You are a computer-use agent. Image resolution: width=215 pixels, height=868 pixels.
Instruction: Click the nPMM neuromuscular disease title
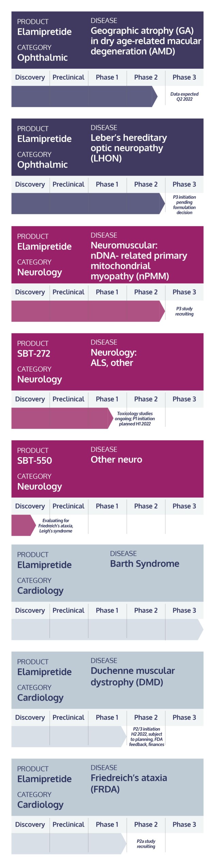point(139,261)
